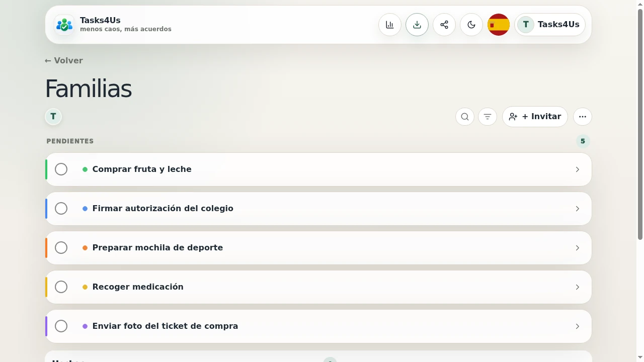
Task: Click the + Invitar button
Action: [x=535, y=117]
